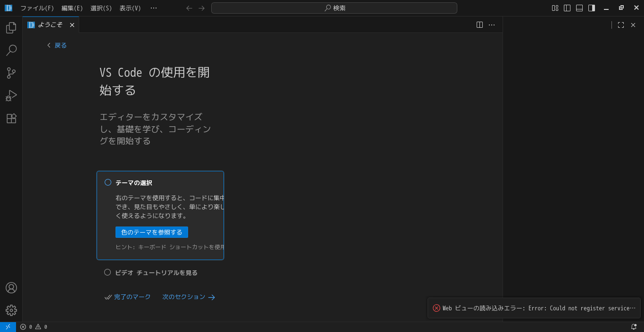The height and width of the screenshot is (332, 644).
Task: Click the red error icon in notification
Action: tap(437, 308)
